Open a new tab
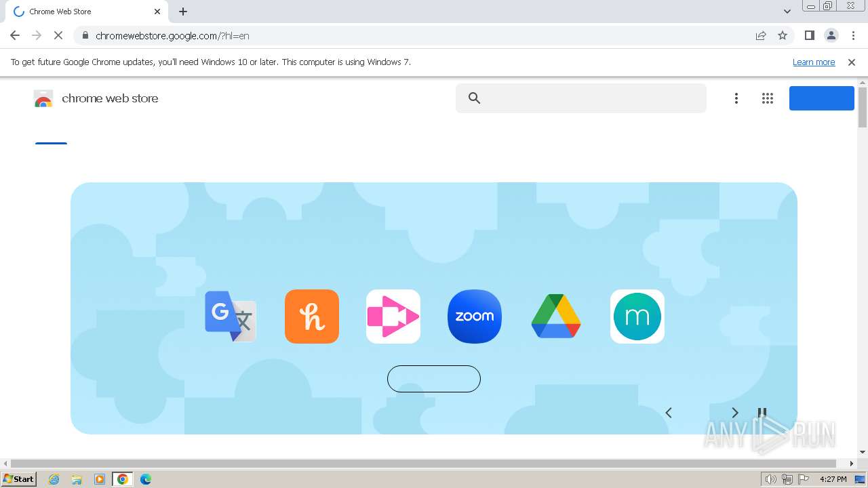 coord(183,12)
